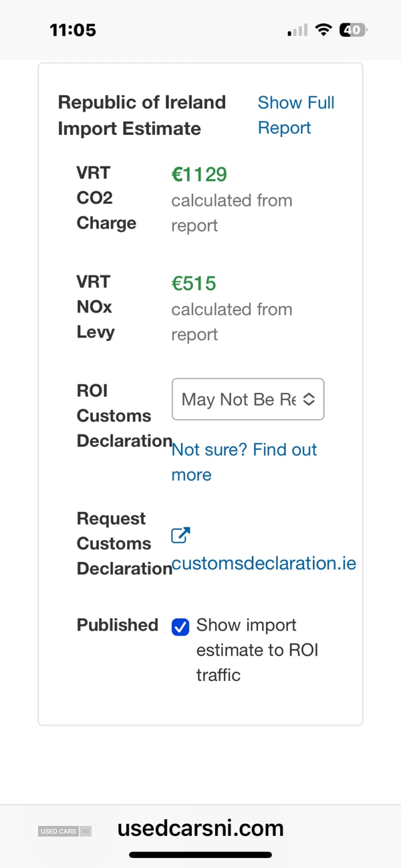Click the up-down chevron arrows on the dropdown
Screen dimensions: 401x868
click(x=309, y=400)
